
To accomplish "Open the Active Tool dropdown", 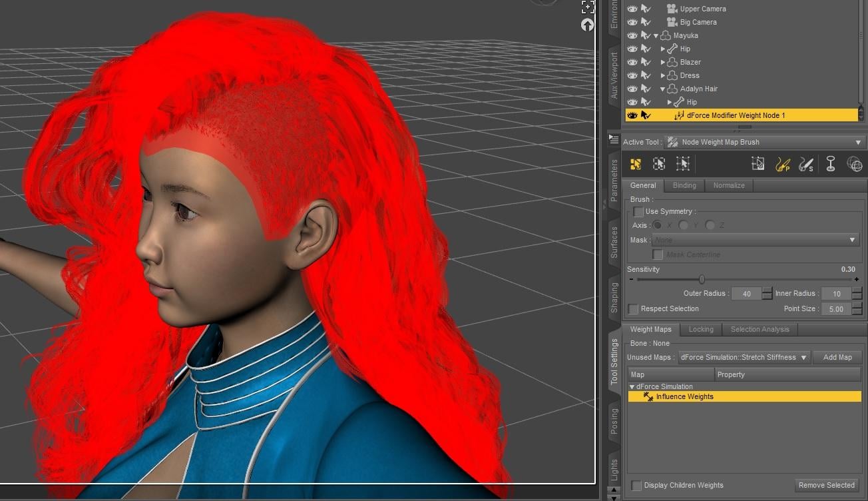I will click(764, 142).
